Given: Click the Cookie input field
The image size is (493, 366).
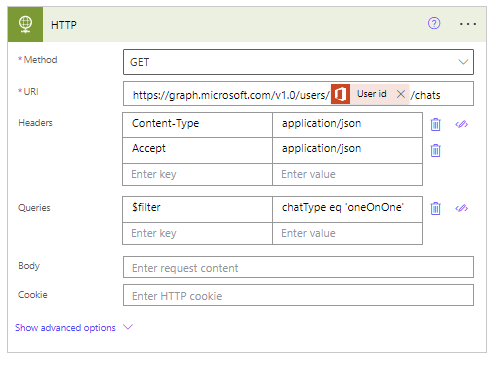Looking at the screenshot, I should (x=298, y=295).
